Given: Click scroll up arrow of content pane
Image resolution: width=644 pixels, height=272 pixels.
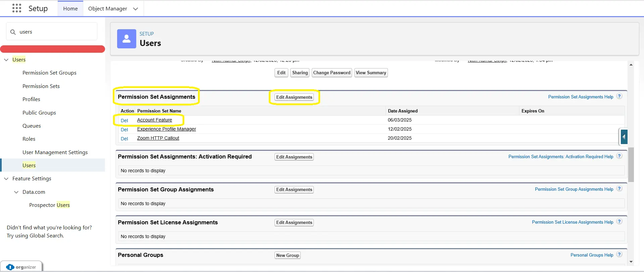Looking at the screenshot, I should coord(631,65).
